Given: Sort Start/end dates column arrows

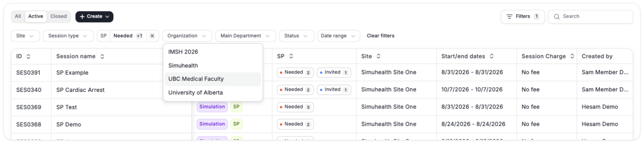Looking at the screenshot, I should tap(492, 56).
